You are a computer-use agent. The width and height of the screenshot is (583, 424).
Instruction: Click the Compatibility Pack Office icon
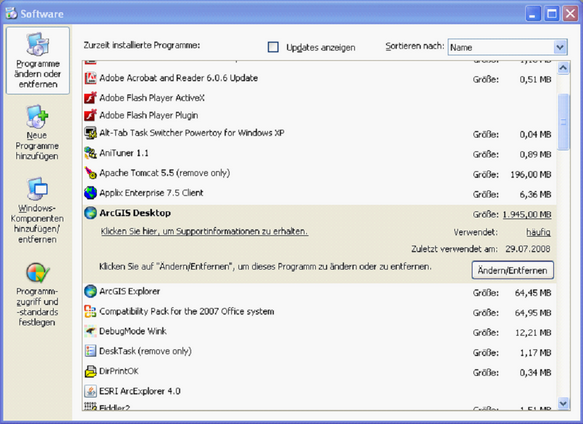tap(90, 311)
